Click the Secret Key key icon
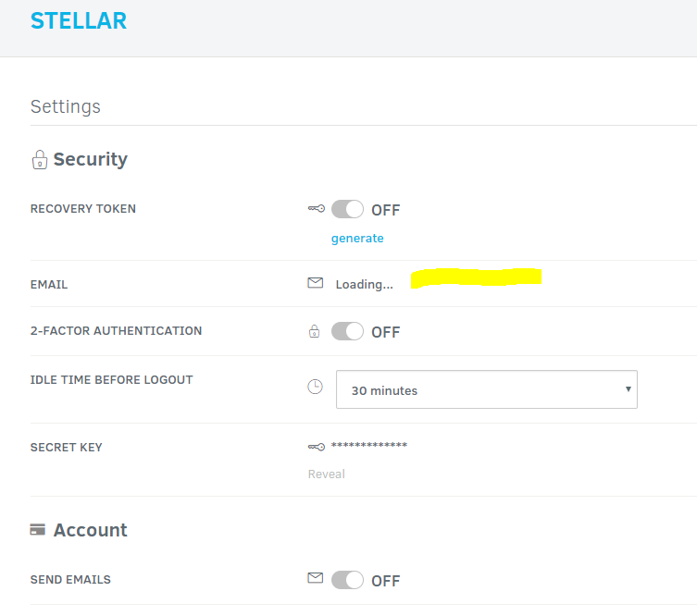This screenshot has width=697, height=616. pos(317,447)
